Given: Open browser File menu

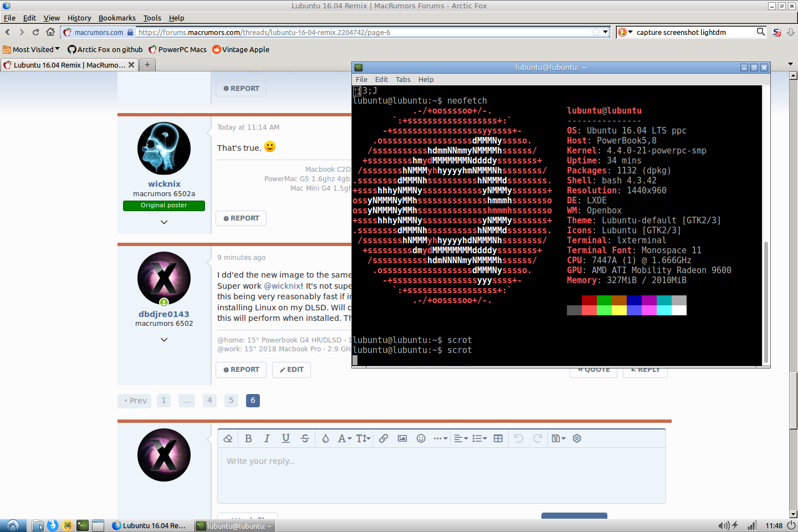Looking at the screenshot, I should [10, 18].
